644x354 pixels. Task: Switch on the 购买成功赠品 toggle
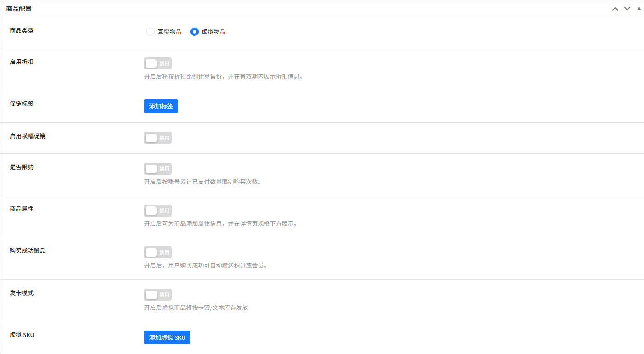(158, 252)
